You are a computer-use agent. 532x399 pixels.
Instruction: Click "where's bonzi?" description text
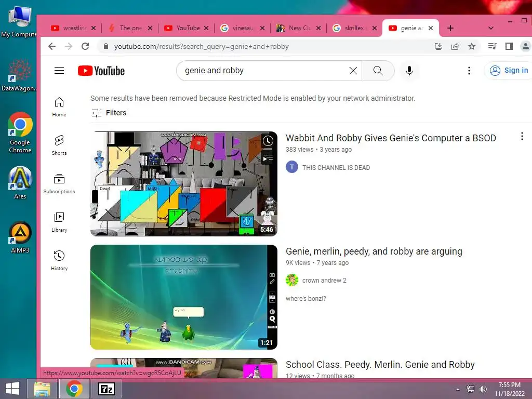click(305, 299)
